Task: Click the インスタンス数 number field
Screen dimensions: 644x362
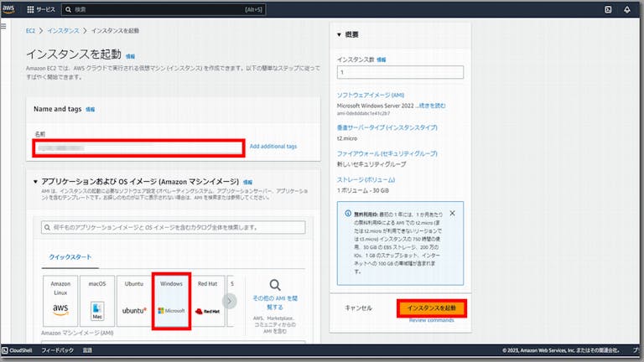Action: pos(400,72)
